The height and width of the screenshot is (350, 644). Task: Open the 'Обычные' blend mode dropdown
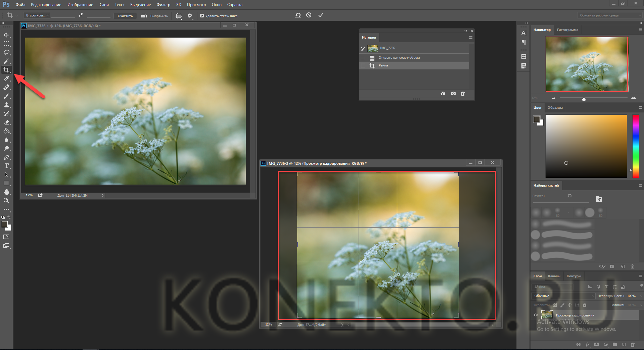click(564, 296)
